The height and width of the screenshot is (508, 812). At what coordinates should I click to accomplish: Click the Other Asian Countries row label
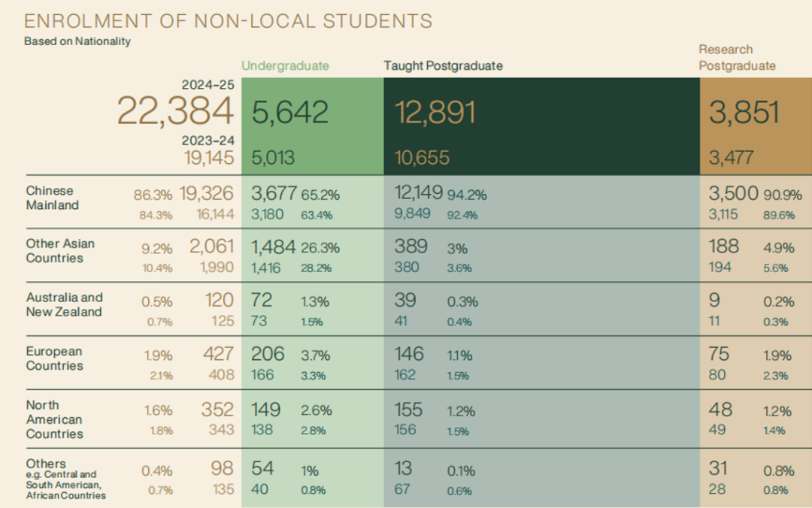click(x=60, y=251)
